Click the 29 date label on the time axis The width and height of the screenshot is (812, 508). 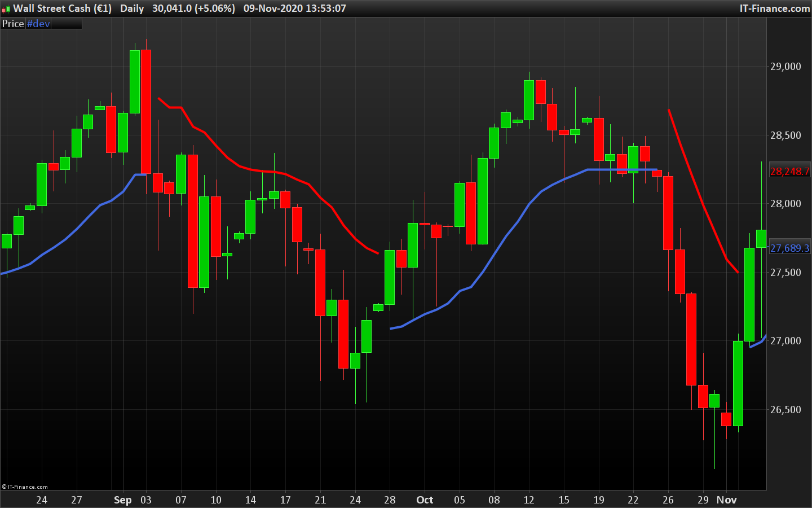tap(703, 500)
